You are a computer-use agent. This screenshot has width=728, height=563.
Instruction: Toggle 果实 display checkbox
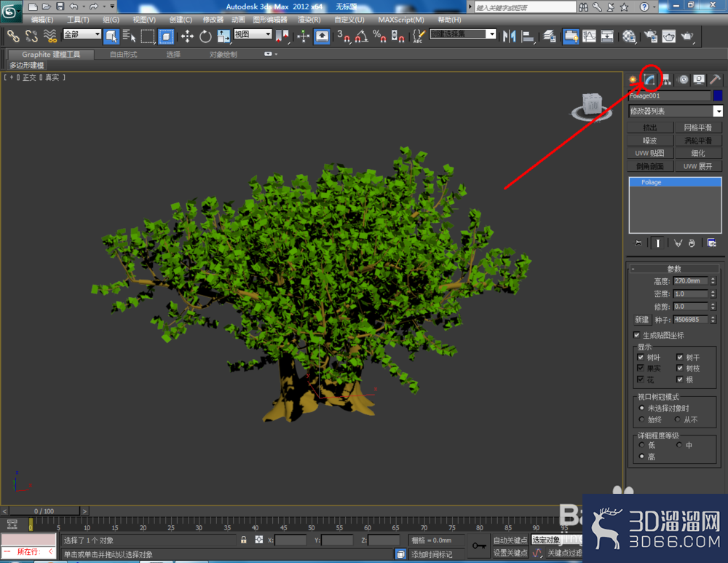pyautogui.click(x=640, y=369)
